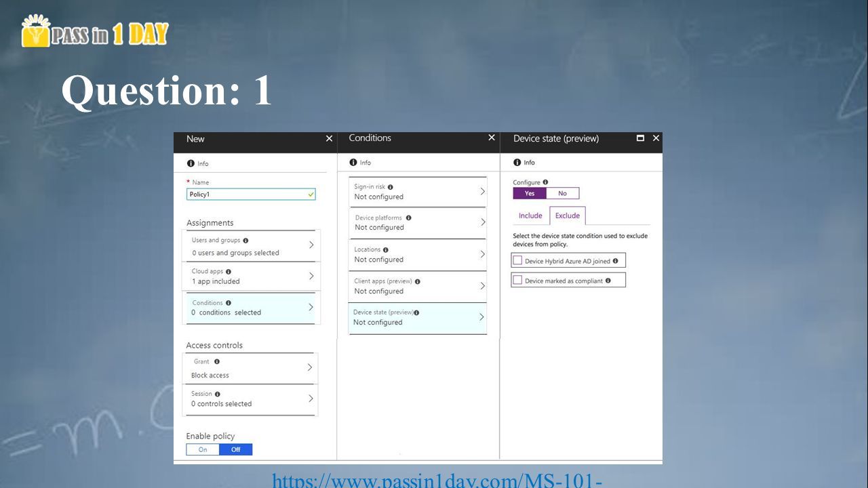This screenshot has height=488, width=868.
Task: Click the Pass in 1 Day logo
Action: [x=95, y=31]
